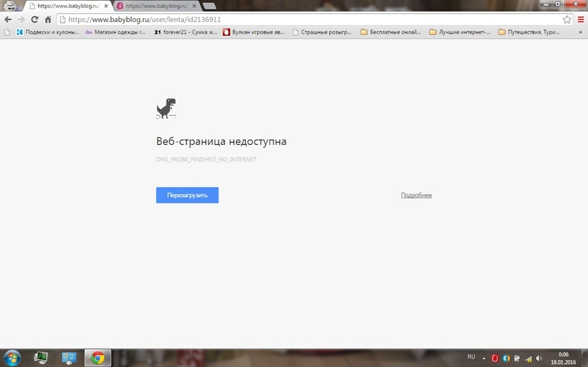Open Chrome hamburger menu

581,20
